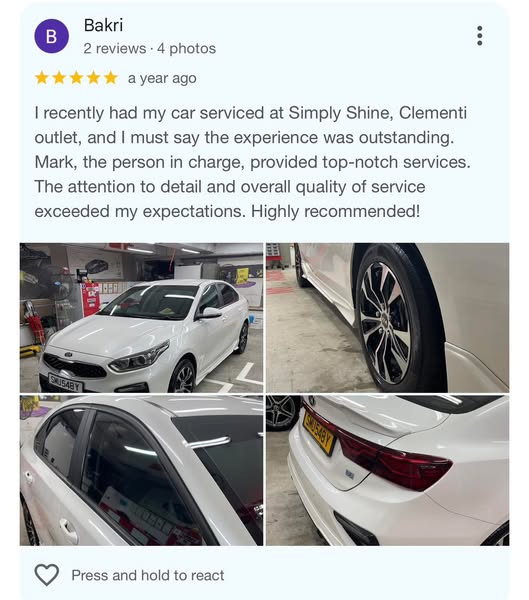Click "Highly recommended!" closing sentence
Screen dimensions: 529x600
[335, 211]
